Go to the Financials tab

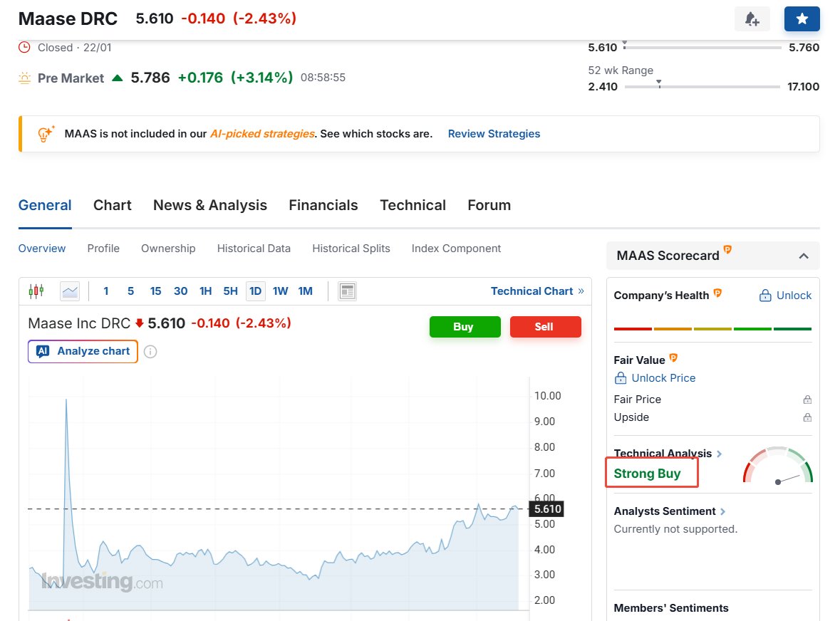(x=323, y=205)
